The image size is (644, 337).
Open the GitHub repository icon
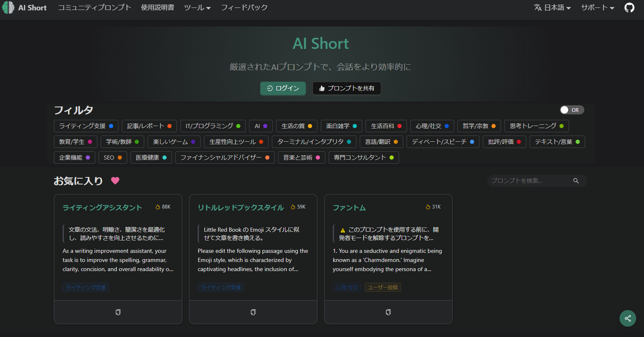pyautogui.click(x=629, y=7)
